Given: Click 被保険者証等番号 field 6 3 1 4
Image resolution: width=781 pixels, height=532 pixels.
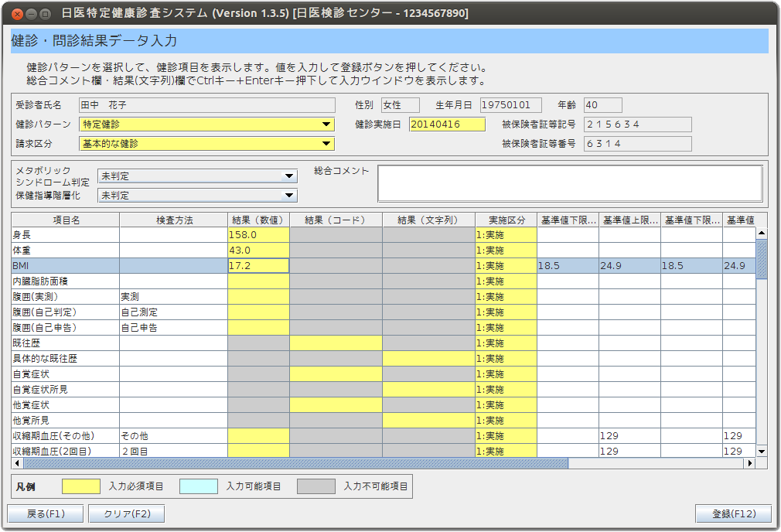Looking at the screenshot, I should [637, 144].
